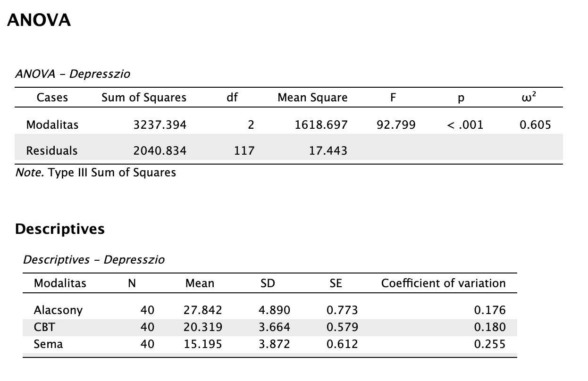Click the Mean Square column header
This screenshot has width=588, height=381.
312,98
